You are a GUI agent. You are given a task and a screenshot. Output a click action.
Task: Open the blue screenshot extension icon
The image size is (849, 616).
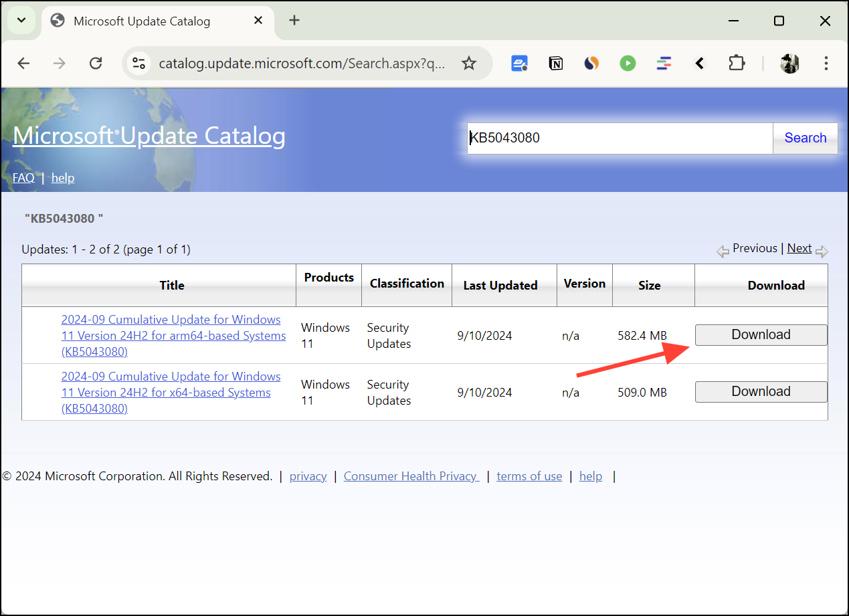tap(520, 64)
